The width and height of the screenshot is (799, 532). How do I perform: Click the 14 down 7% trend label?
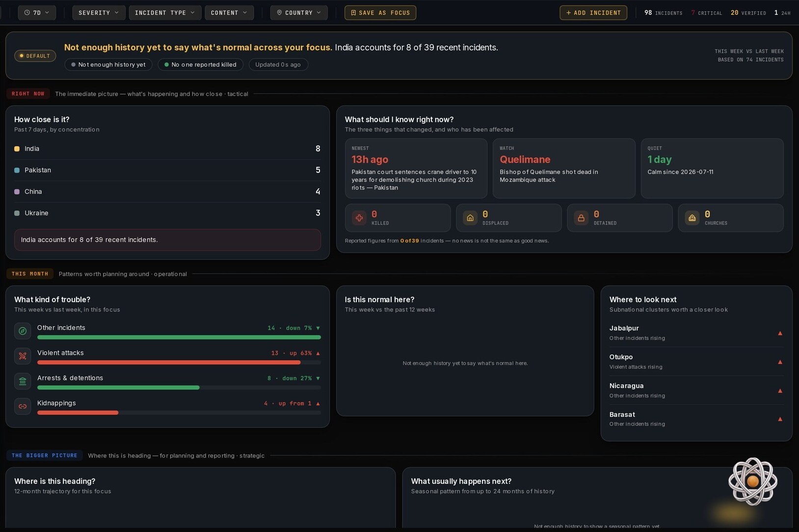tap(293, 328)
